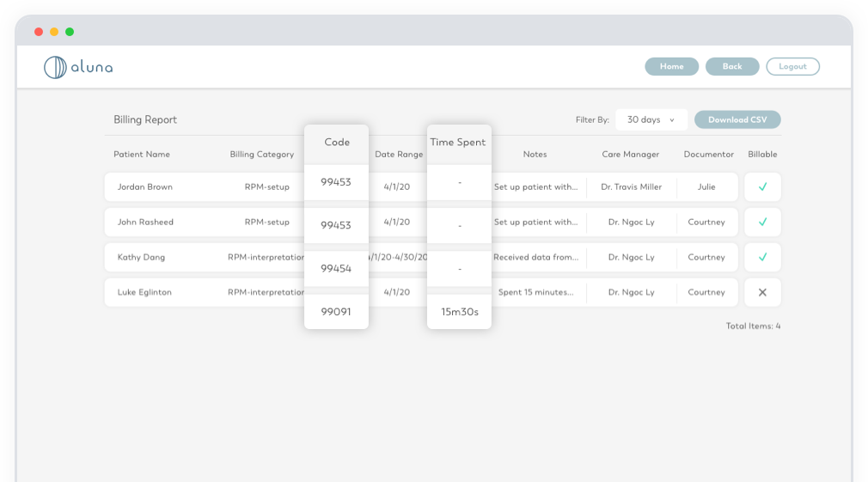Toggle billable checkmark for John Rasheed
The height and width of the screenshot is (482, 868).
(761, 223)
